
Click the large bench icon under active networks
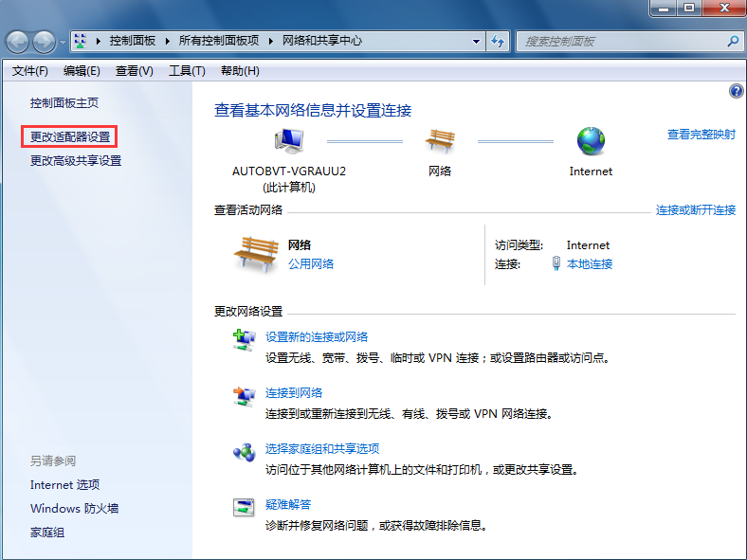point(256,254)
